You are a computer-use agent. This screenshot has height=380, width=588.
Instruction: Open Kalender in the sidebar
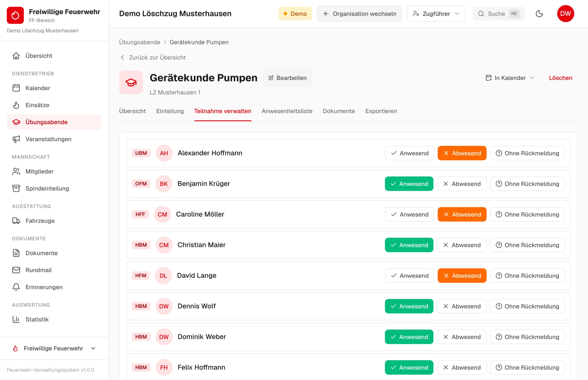[54, 88]
